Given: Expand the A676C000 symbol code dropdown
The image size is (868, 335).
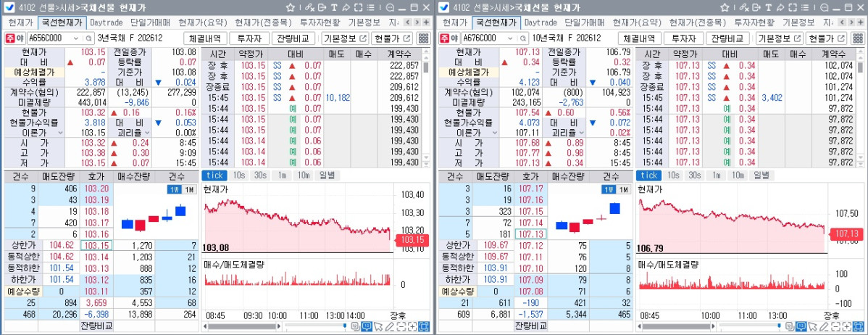Looking at the screenshot, I should click(510, 38).
